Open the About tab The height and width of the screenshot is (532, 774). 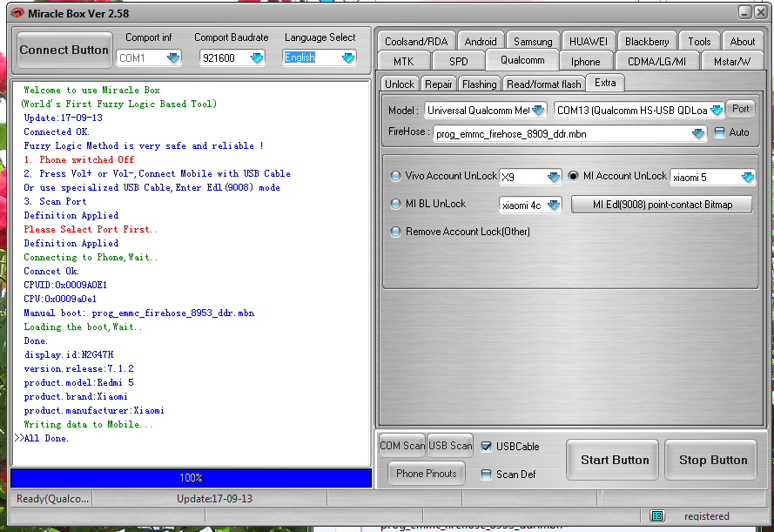tap(743, 42)
